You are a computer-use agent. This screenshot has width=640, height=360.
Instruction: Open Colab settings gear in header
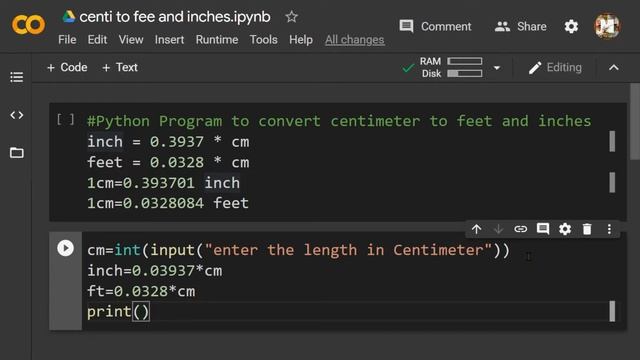571,27
